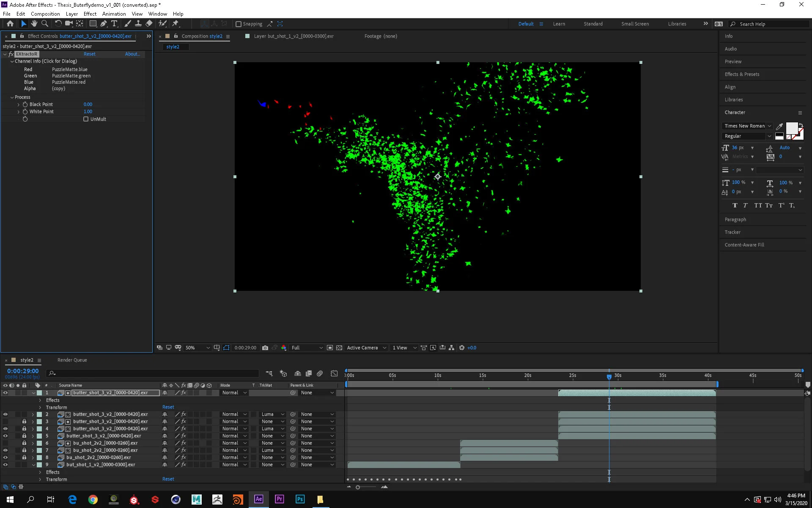812x508 pixels.
Task: Select the Zoom tool magnifier
Action: 45,24
